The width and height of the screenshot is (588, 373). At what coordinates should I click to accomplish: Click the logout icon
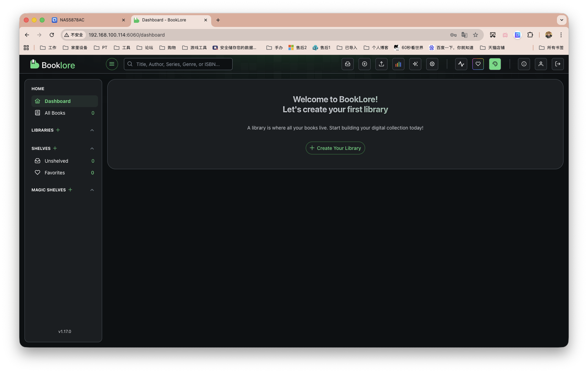(558, 64)
